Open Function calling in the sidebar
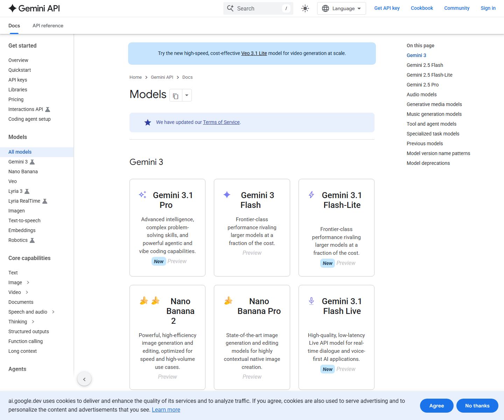This screenshot has width=504, height=420. (x=26, y=341)
